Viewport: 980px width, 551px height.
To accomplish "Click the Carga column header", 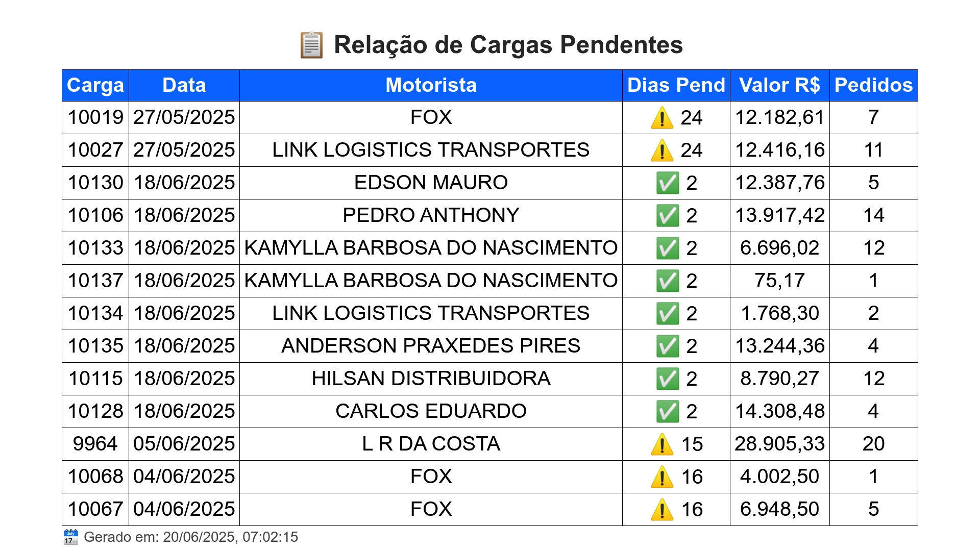I will pos(95,85).
